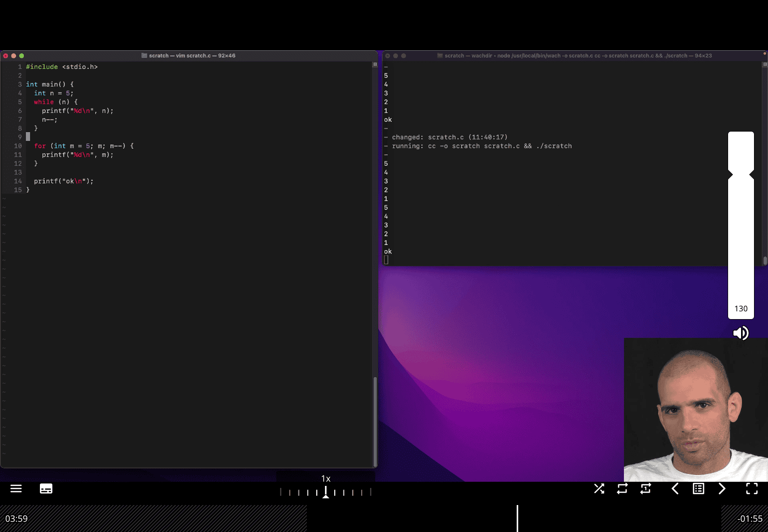This screenshot has height=532, width=768.
Task: Click the remaining time -01:55
Action: click(750, 519)
